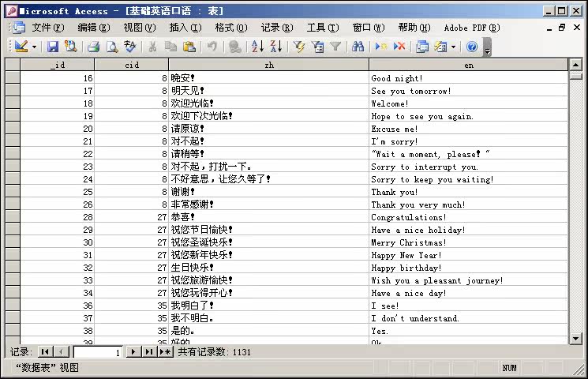Click the Undo arrow icon
The height and width of the screenshot is (379, 588).
coord(212,47)
